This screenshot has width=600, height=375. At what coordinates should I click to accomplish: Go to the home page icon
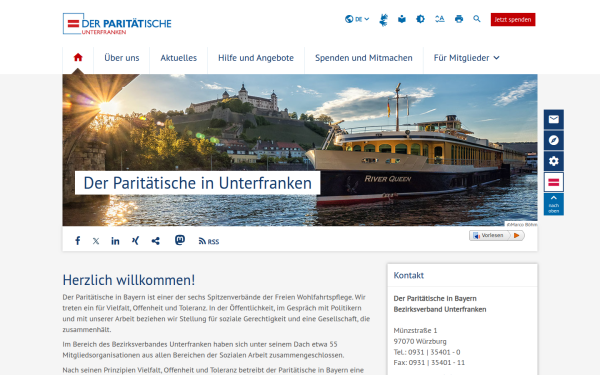tap(78, 57)
